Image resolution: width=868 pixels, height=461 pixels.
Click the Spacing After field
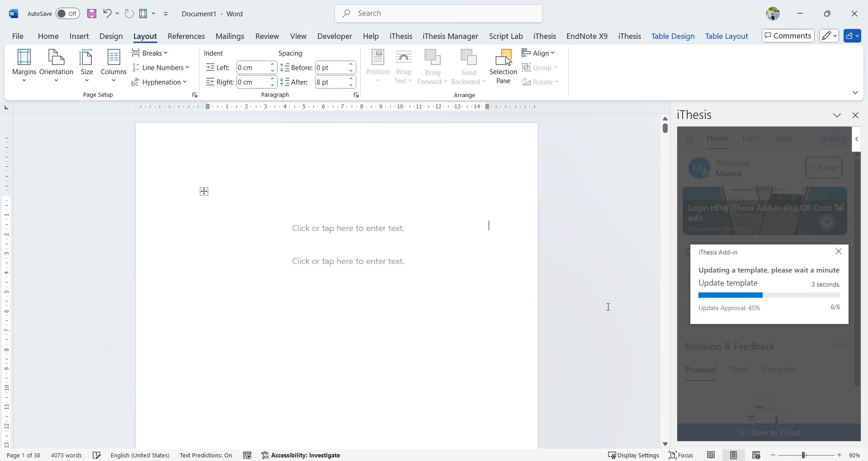(x=331, y=82)
